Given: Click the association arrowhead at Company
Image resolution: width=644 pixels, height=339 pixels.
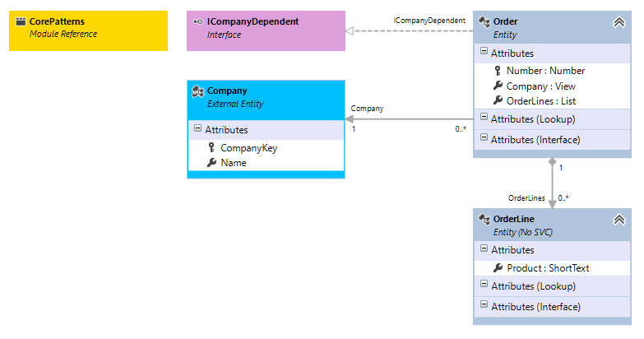Looking at the screenshot, I should tap(350, 119).
